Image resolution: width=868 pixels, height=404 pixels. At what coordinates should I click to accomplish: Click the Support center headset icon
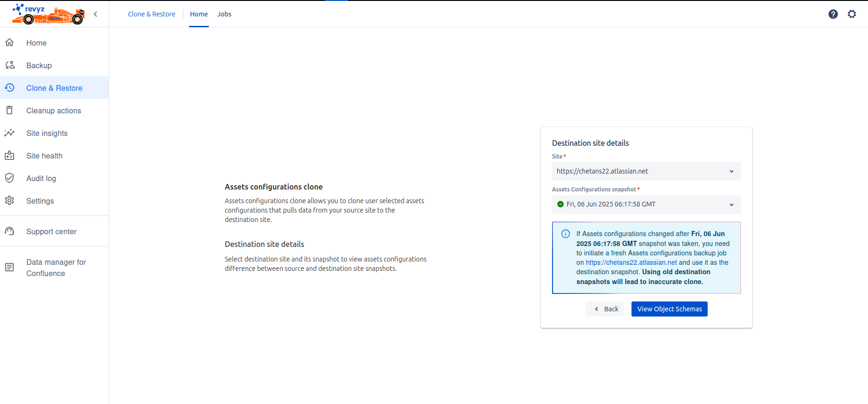9,231
